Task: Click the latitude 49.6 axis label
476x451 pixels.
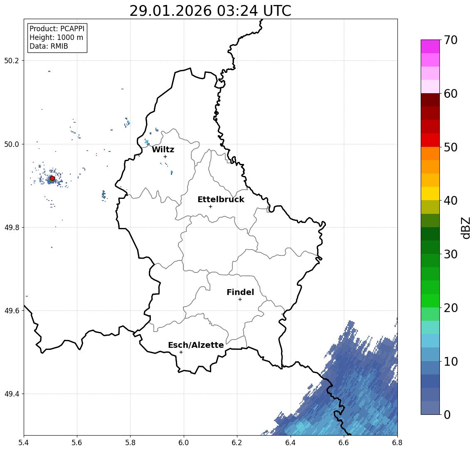Action: (12, 311)
